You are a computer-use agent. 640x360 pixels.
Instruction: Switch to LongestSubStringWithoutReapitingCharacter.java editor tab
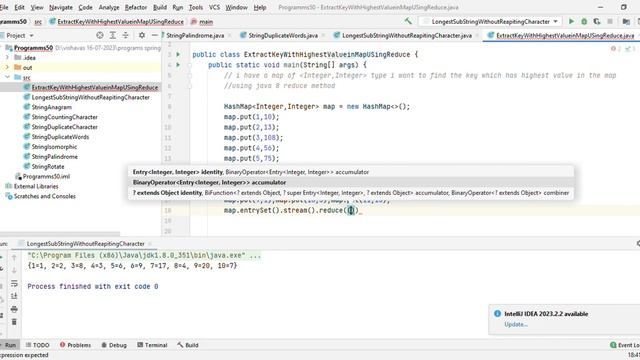coord(407,36)
